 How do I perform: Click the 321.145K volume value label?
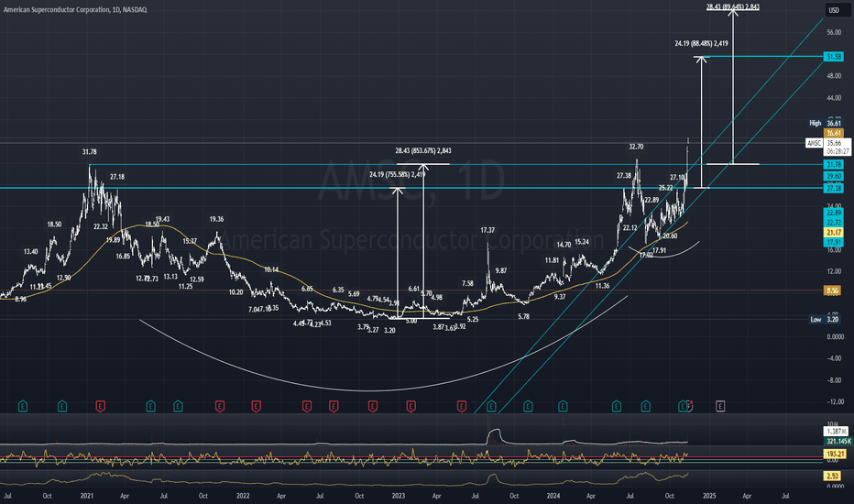click(838, 442)
